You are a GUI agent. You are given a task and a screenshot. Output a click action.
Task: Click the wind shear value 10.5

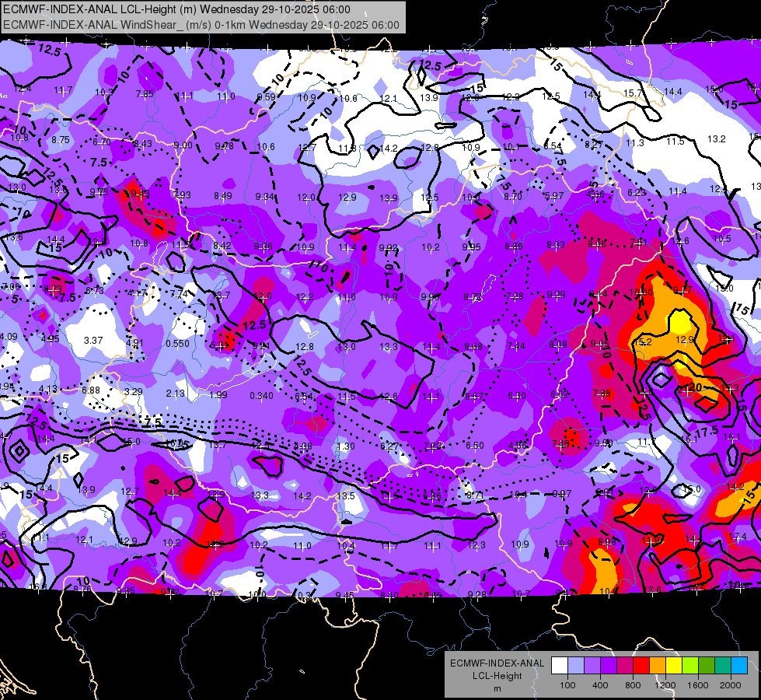click(x=722, y=238)
